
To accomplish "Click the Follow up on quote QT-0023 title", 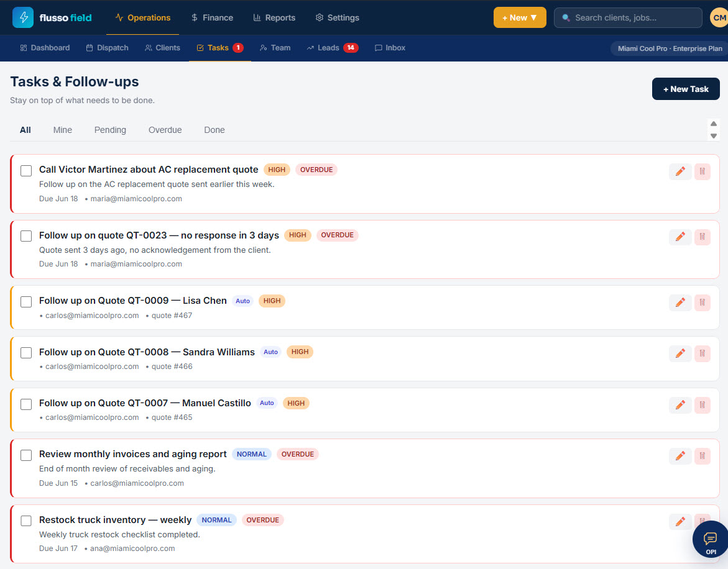I will tap(159, 235).
